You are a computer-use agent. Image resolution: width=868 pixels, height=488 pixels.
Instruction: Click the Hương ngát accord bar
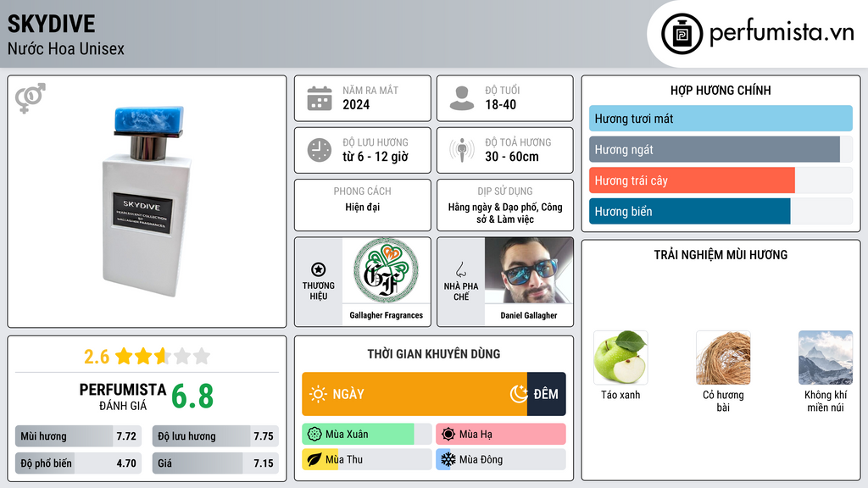click(721, 149)
